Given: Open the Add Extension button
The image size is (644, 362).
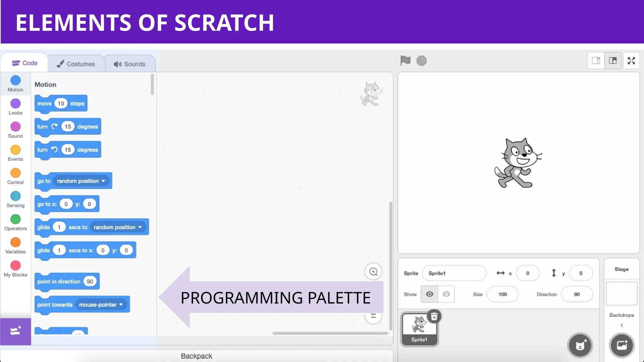Looking at the screenshot, I should [15, 331].
